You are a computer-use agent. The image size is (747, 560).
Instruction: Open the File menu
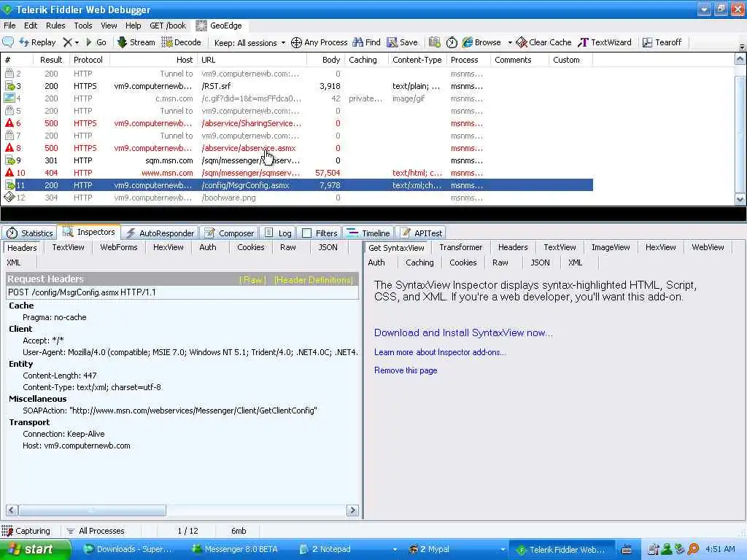[x=9, y=26]
